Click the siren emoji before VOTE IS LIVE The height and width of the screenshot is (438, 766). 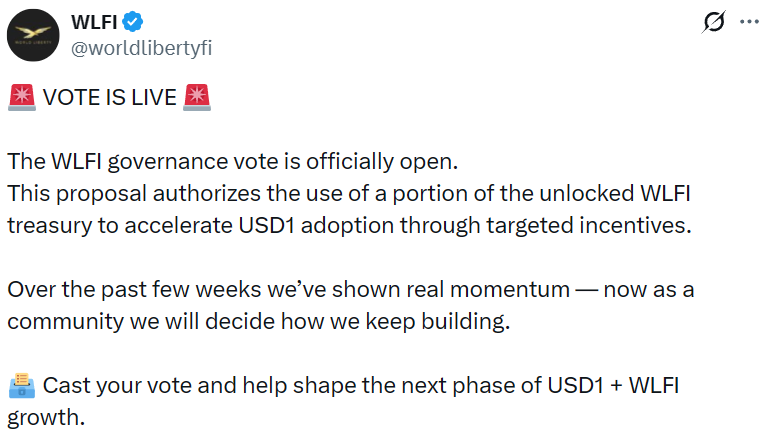pyautogui.click(x=21, y=97)
